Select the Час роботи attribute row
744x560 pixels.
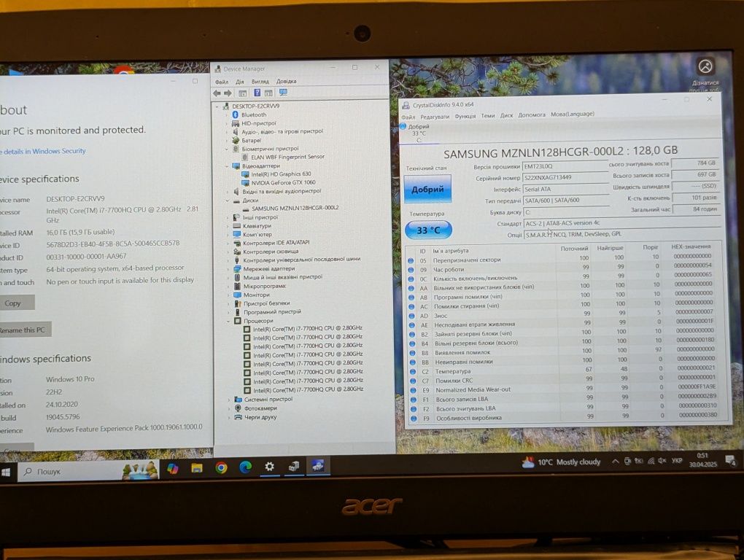point(564,269)
